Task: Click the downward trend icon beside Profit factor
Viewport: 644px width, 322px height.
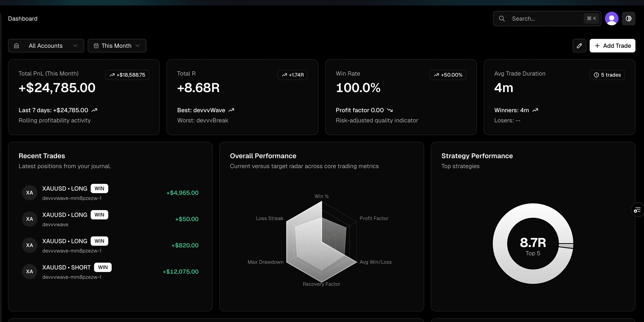Action: [390, 110]
